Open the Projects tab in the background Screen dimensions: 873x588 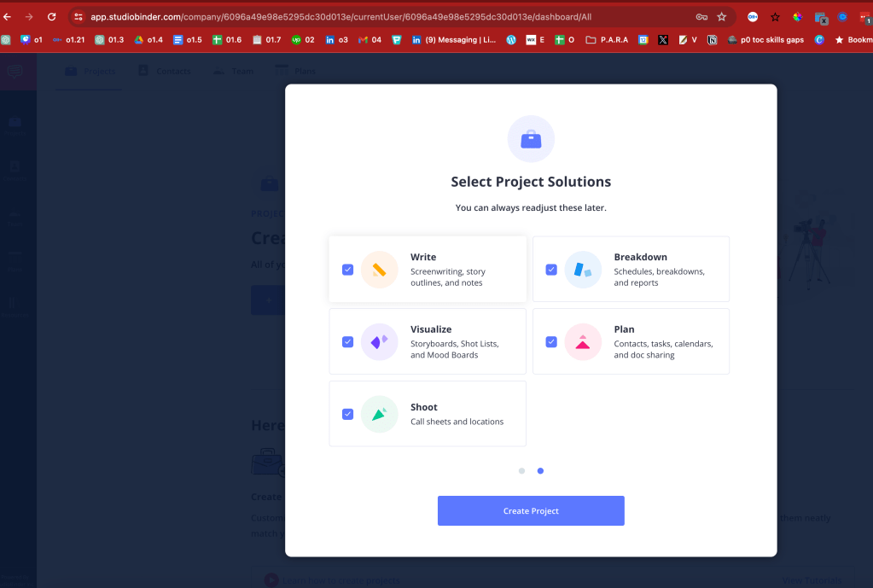[x=90, y=72]
